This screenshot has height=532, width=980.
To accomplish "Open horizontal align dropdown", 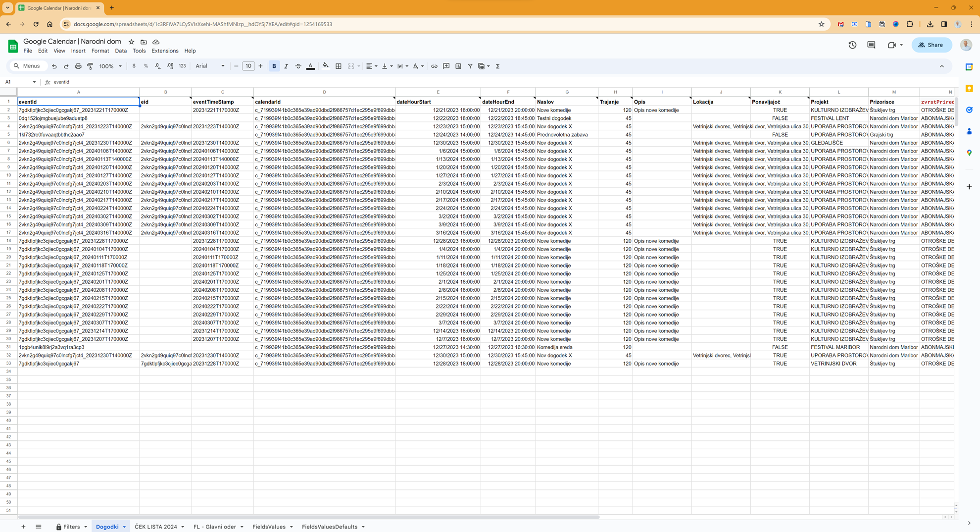I will click(x=372, y=66).
